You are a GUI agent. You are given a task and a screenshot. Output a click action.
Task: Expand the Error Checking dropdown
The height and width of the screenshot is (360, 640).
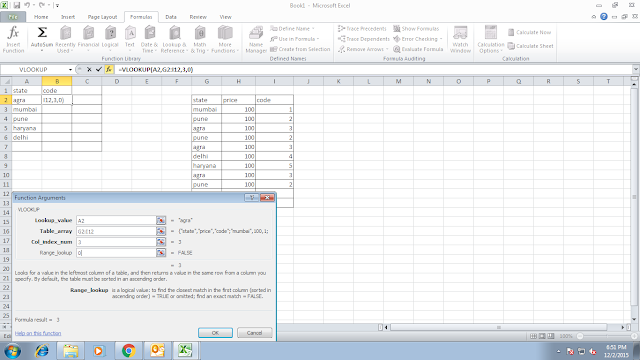tap(441, 39)
